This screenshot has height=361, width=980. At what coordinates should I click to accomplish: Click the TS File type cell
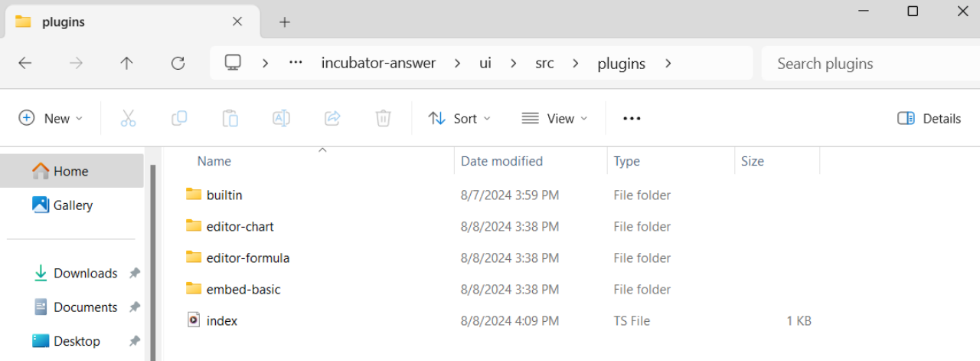pos(632,320)
